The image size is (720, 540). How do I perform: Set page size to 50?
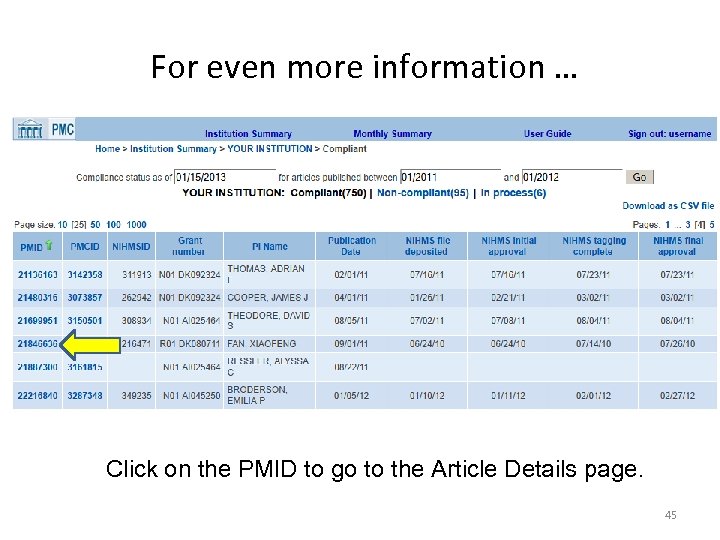tap(96, 225)
